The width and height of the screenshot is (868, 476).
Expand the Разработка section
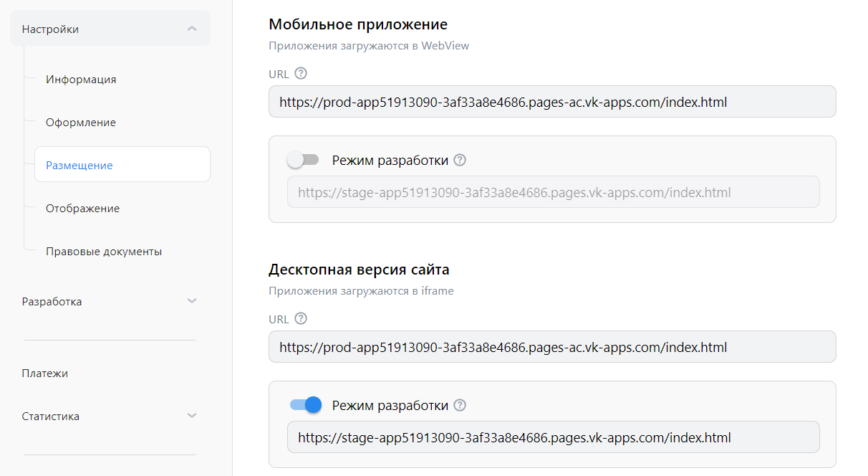192,301
